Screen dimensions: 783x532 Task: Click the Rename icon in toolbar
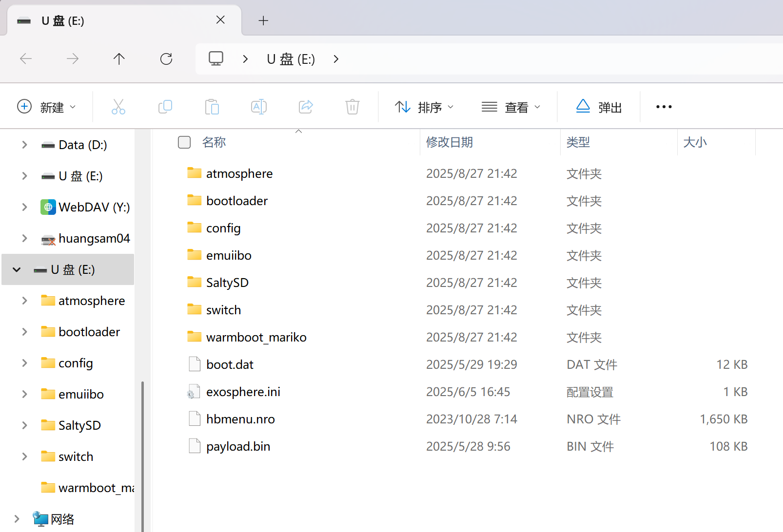[259, 107]
